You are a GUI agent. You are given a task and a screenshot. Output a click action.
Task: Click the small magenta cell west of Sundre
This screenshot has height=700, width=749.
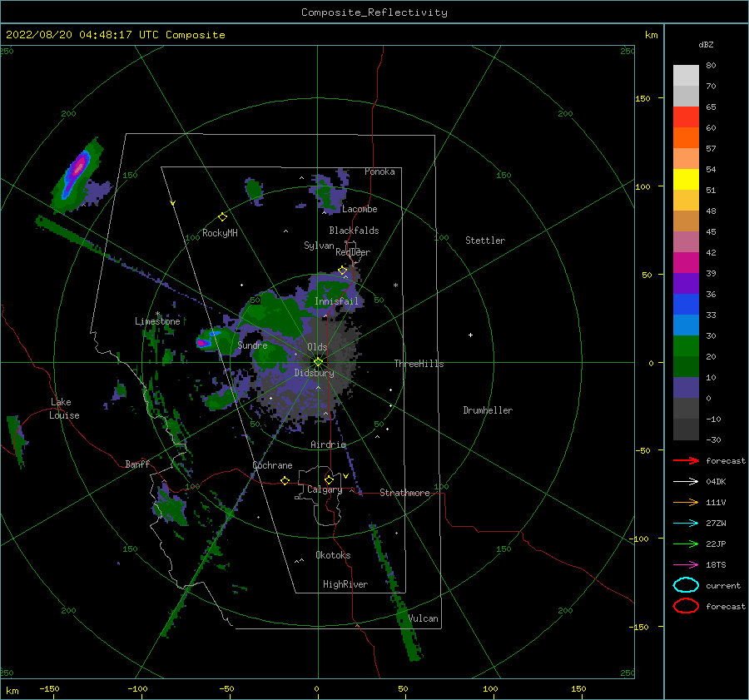202,343
